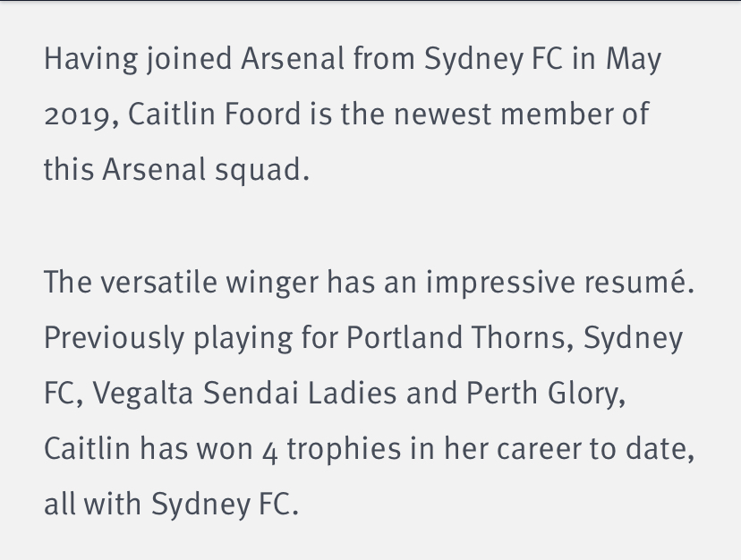
Task: Click the number "4" before trophies
Action: point(270,450)
